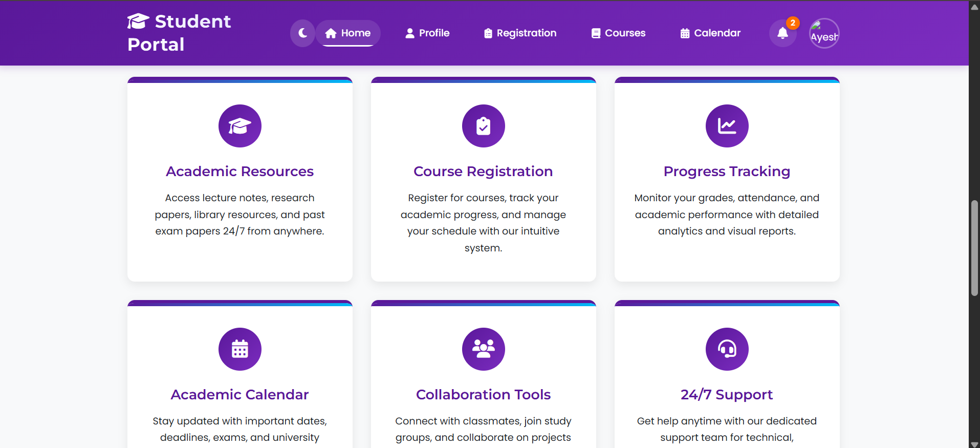Open notifications via the bell icon
Image resolution: width=980 pixels, height=448 pixels.
(782, 33)
